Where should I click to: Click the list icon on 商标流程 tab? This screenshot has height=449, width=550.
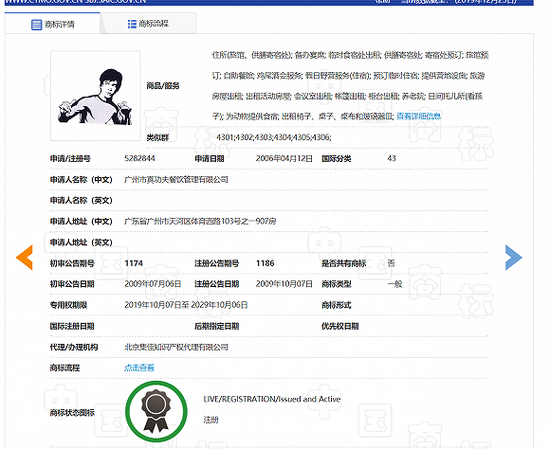point(132,24)
